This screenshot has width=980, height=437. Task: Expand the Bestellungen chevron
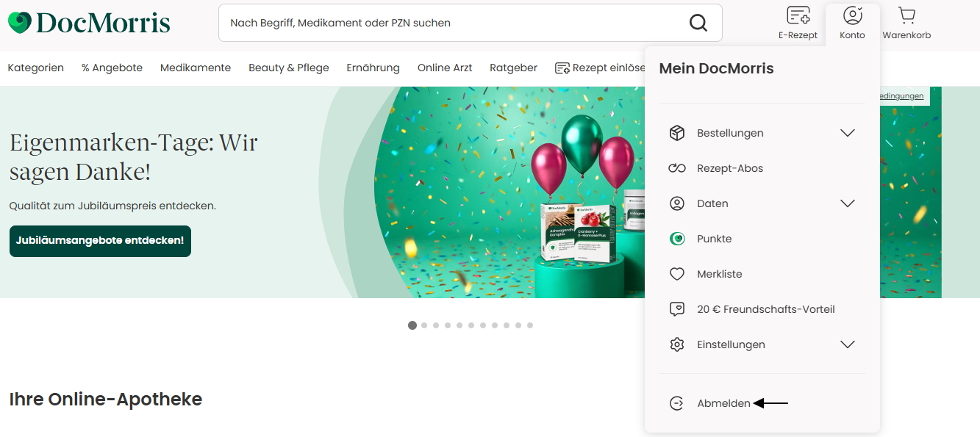click(848, 133)
